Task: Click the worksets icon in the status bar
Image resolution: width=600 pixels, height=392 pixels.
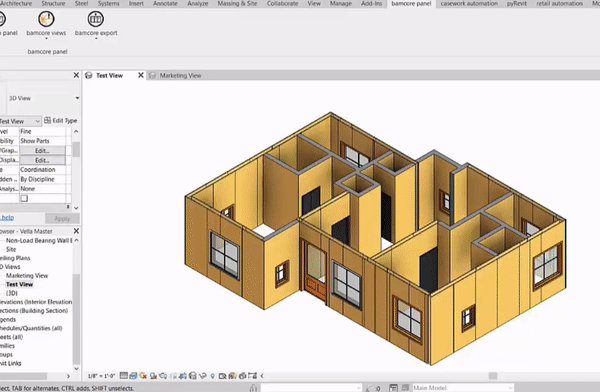Action: [x=253, y=388]
